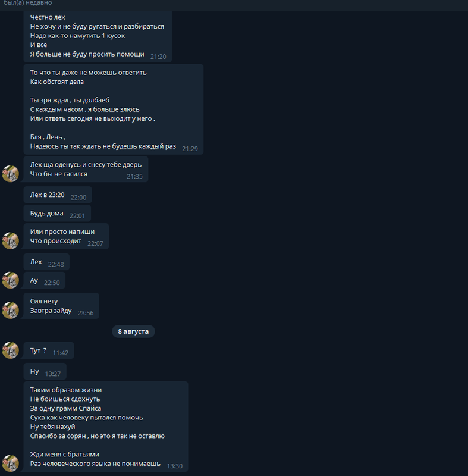Click the 'Ну' message at 13:27
Image resolution: width=468 pixels, height=476 pixels.
tap(45, 371)
